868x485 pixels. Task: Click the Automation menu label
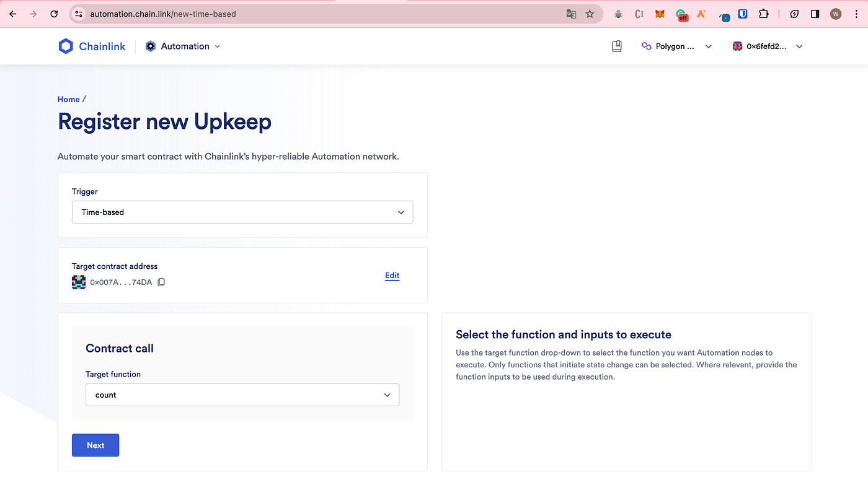click(185, 46)
